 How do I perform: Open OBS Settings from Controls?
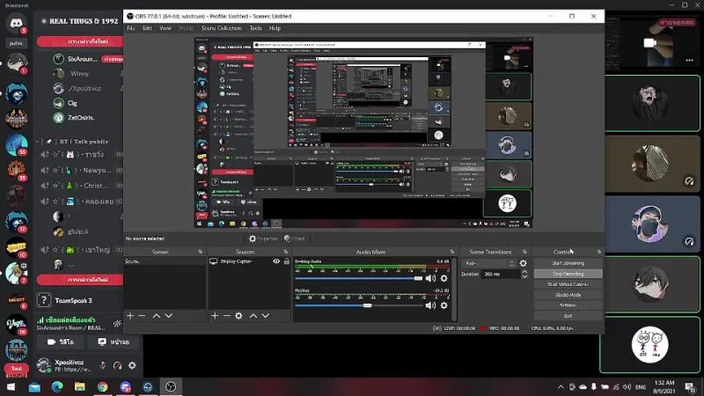(568, 305)
